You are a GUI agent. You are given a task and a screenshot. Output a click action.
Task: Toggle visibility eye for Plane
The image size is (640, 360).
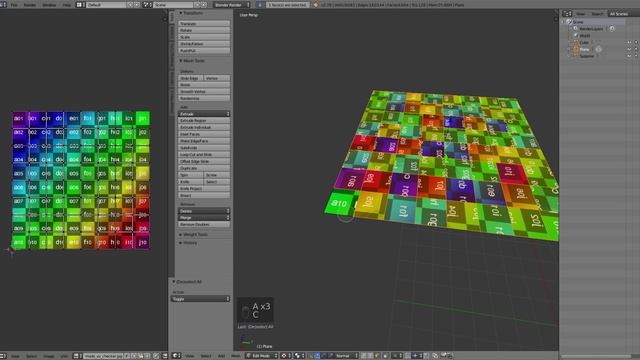pyautogui.click(x=629, y=49)
